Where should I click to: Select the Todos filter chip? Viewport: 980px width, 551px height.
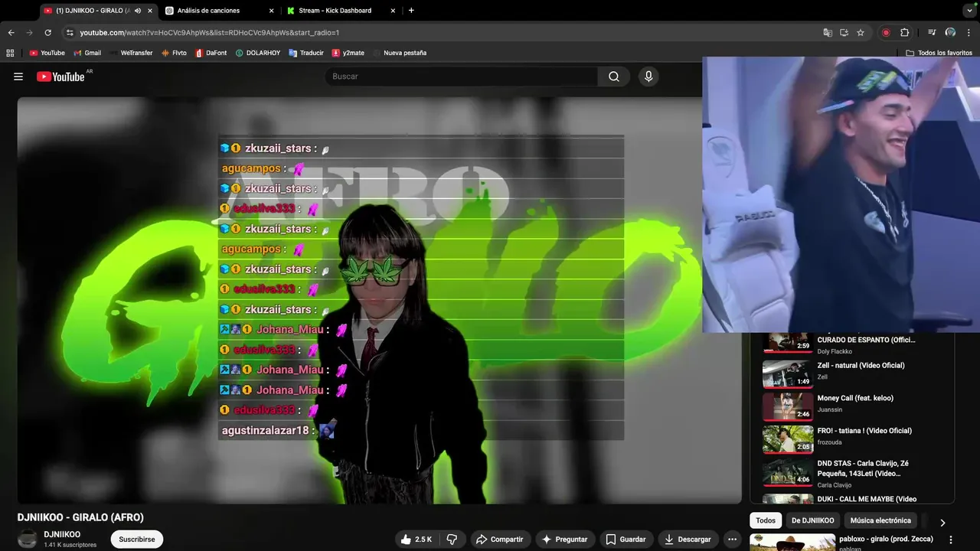(x=766, y=520)
